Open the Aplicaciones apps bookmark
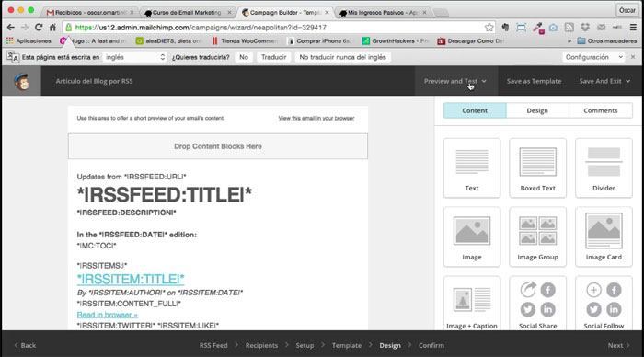The image size is (644, 357). tap(29, 41)
